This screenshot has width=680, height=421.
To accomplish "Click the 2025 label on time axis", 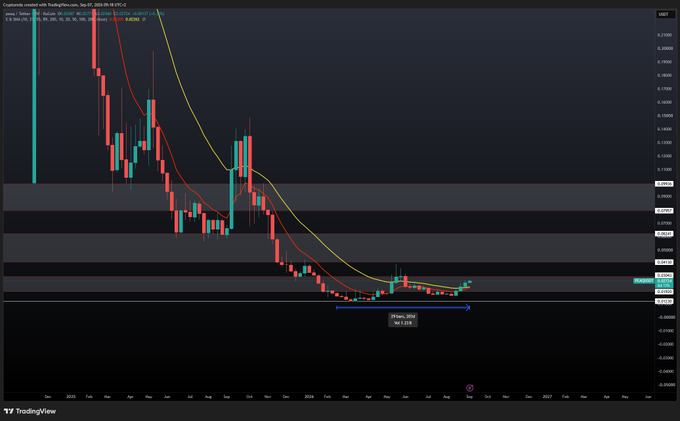I will coord(71,397).
